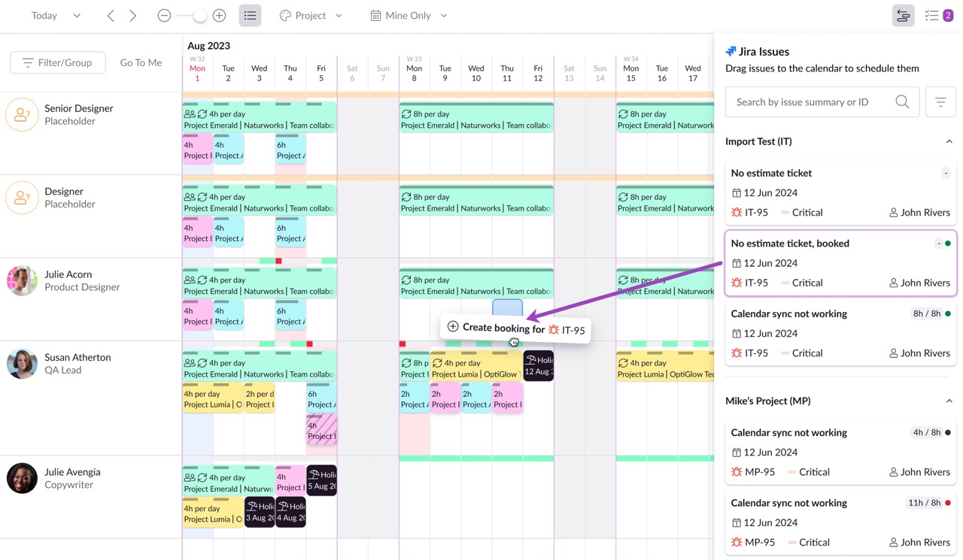
Task: Click the zoom in plus icon
Action: (219, 16)
